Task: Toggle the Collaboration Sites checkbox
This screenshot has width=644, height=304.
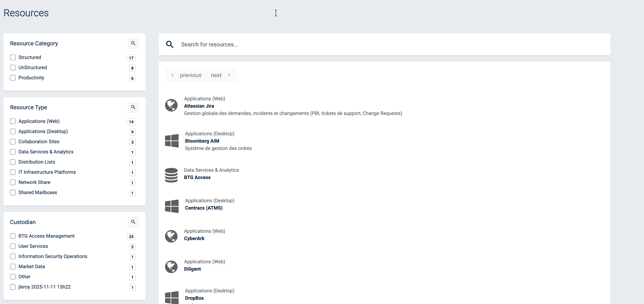Action: [x=13, y=142]
